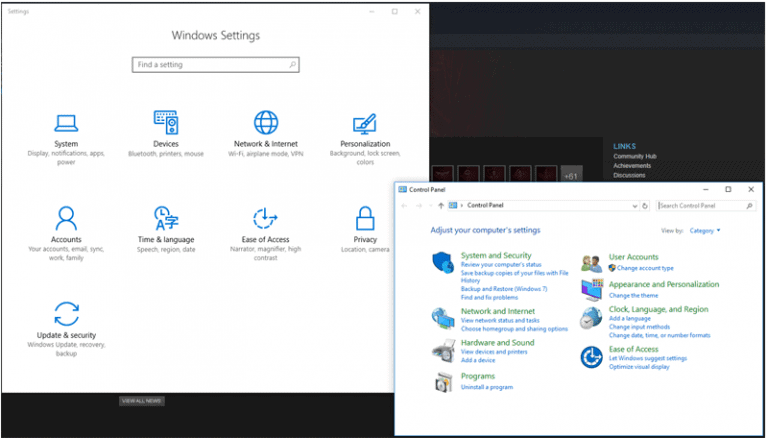
Task: Click the Up arrow in Control Panel navigation
Action: pyautogui.click(x=441, y=206)
